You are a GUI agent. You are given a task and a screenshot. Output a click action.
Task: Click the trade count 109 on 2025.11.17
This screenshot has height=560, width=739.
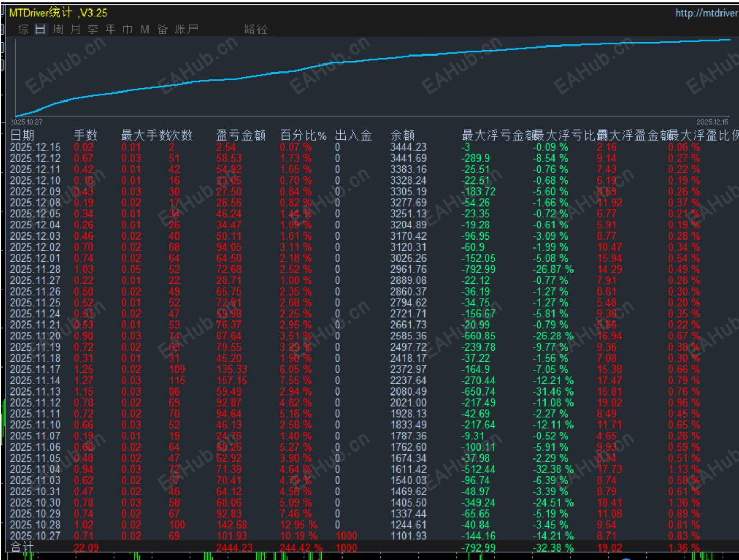click(x=177, y=369)
